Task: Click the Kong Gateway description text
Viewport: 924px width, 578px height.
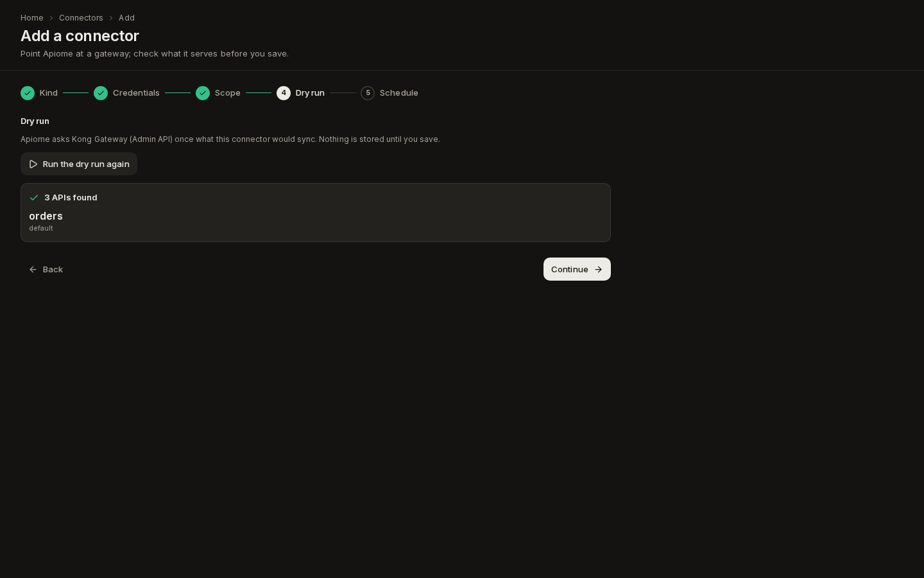Action: tap(230, 139)
